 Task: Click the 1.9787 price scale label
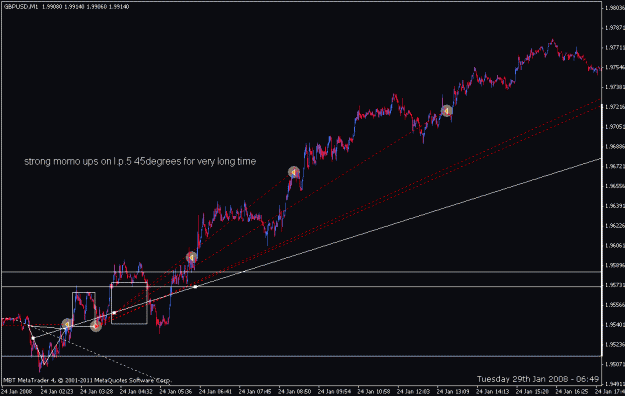(x=615, y=28)
